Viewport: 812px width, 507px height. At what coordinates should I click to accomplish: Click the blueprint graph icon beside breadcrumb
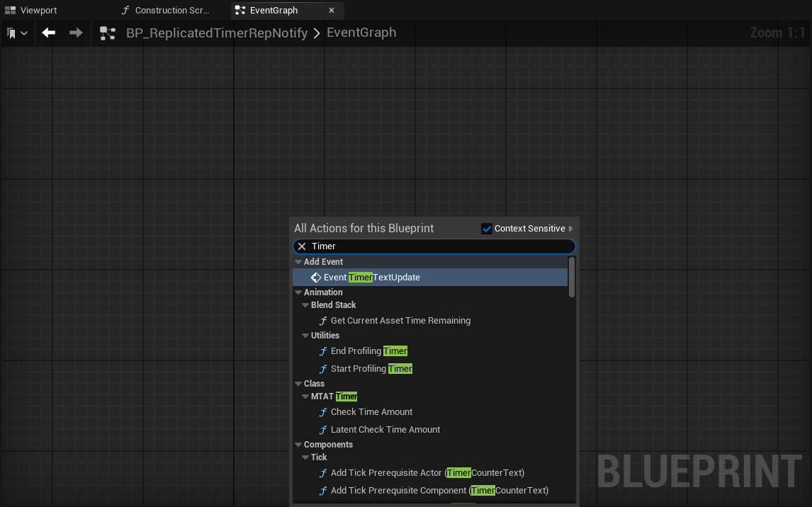tap(107, 33)
